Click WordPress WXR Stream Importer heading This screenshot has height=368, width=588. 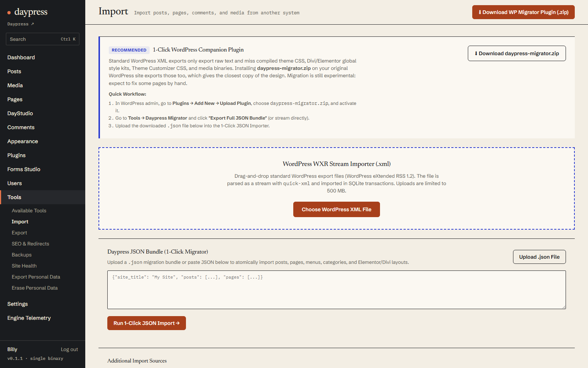pyautogui.click(x=337, y=164)
